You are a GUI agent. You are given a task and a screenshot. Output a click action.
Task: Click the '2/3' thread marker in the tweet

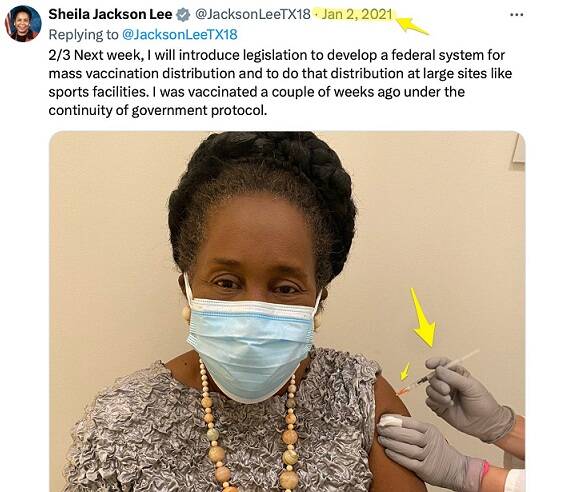[x=59, y=55]
